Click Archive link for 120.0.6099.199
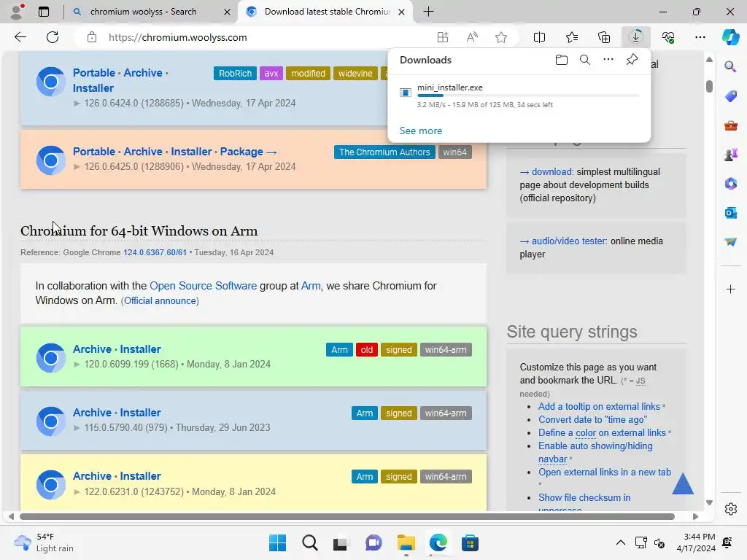This screenshot has width=747, height=560. 92,349
